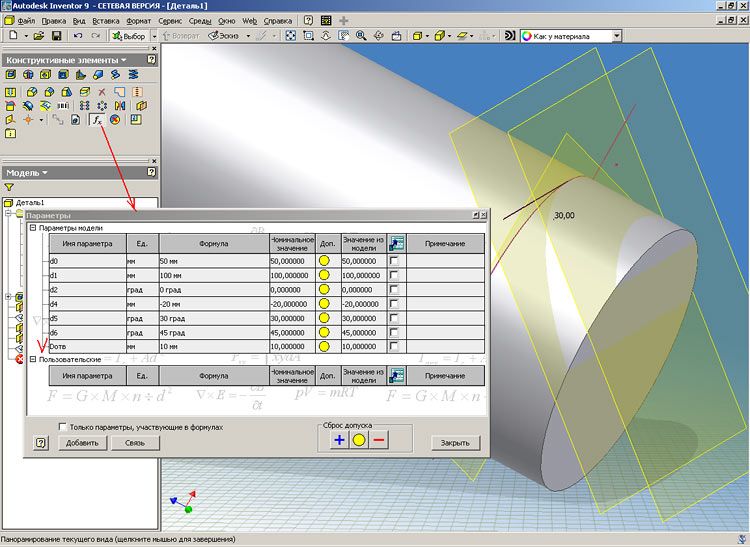Click formula cell '10 мм' in Dотв row
Screen dimensions: 750x547
point(214,346)
